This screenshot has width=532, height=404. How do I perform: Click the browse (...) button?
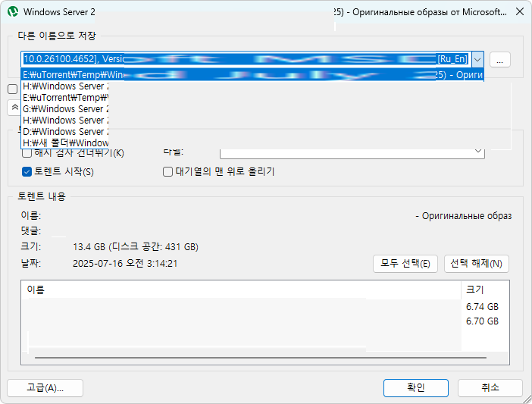click(499, 60)
